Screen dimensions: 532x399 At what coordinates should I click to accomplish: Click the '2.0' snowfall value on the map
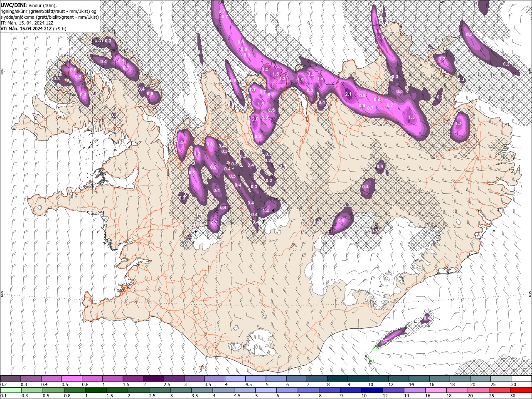(x=255, y=119)
